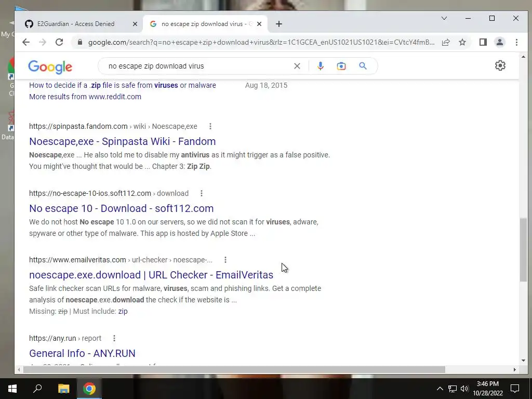Click the scroll-up arrow of the page
Image resolution: width=532 pixels, height=399 pixels.
(x=523, y=57)
